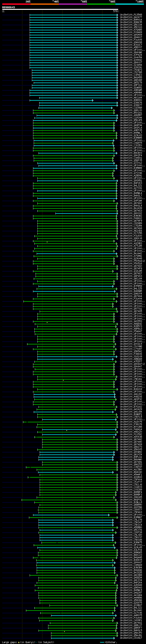The width and height of the screenshot is (146, 644).
Task: Select label UniRef100_A1E9B3
Action: pyautogui.click(x=131, y=244)
